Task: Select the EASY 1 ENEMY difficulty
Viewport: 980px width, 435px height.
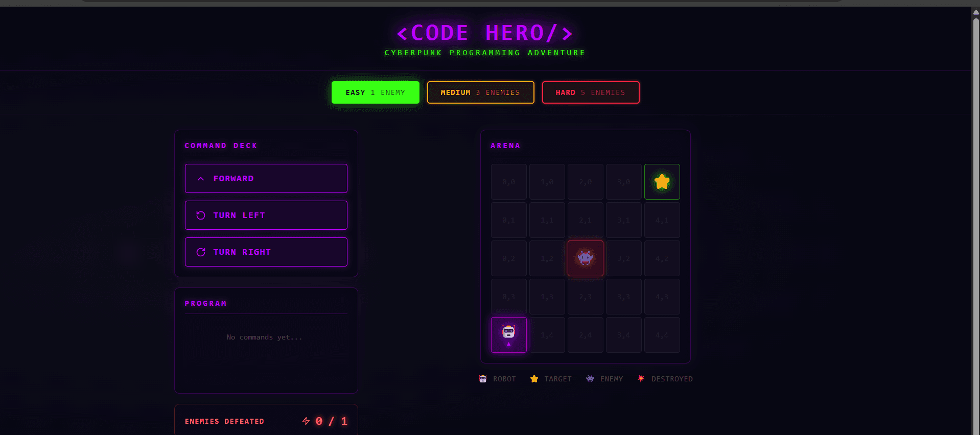Action: pyautogui.click(x=376, y=92)
